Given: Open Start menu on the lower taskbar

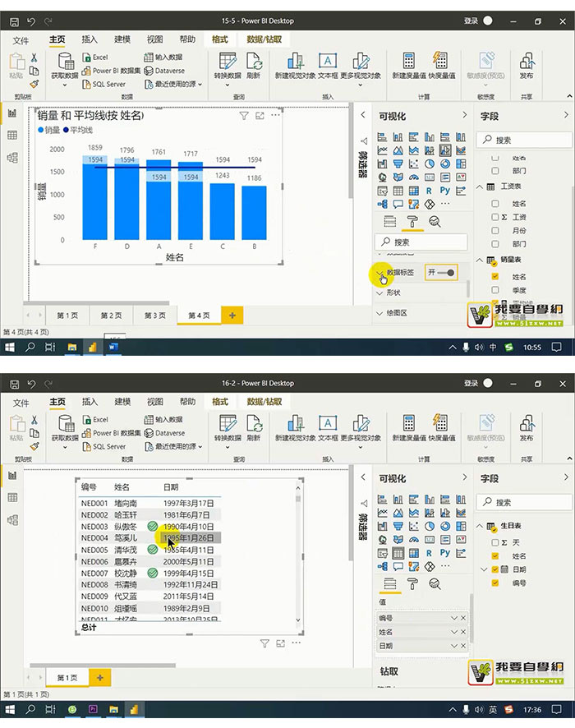Looking at the screenshot, I should (x=10, y=709).
